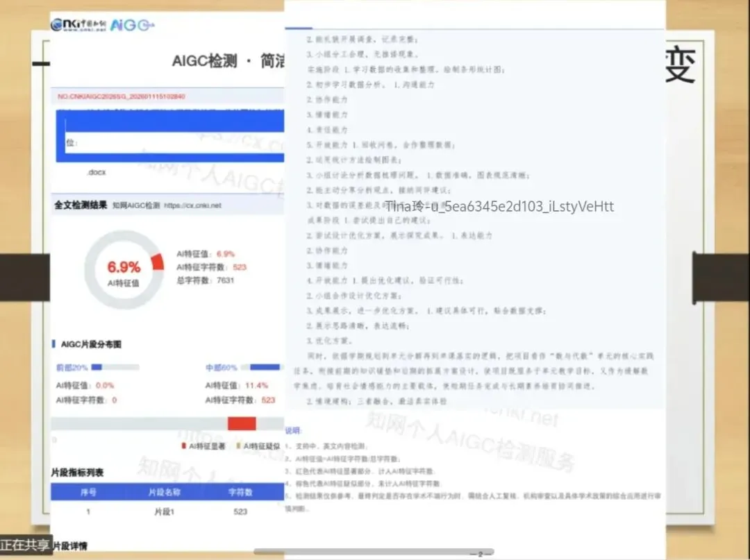Click the AIGC logo beside the CNKI logo
This screenshot has width=750, height=560.
(x=132, y=25)
